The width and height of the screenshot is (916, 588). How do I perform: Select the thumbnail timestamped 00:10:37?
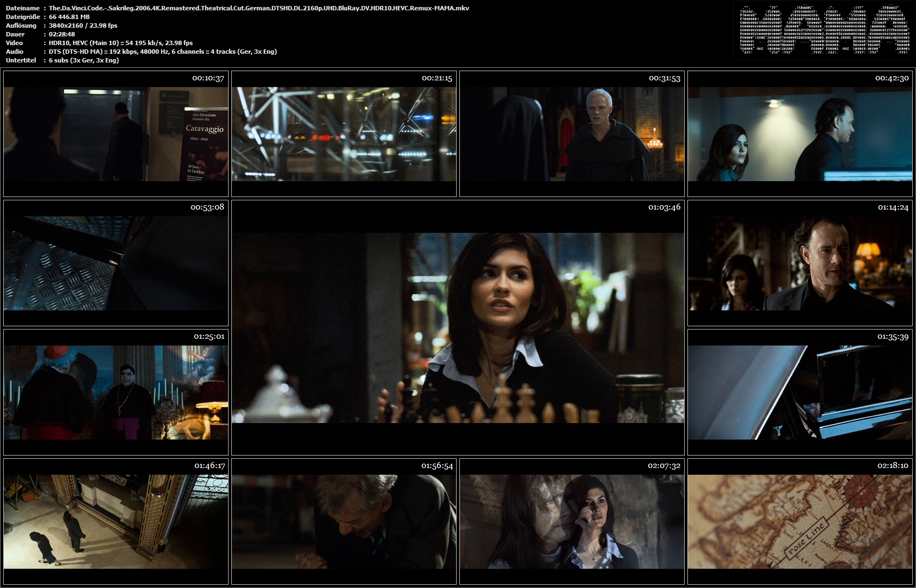tap(116, 134)
